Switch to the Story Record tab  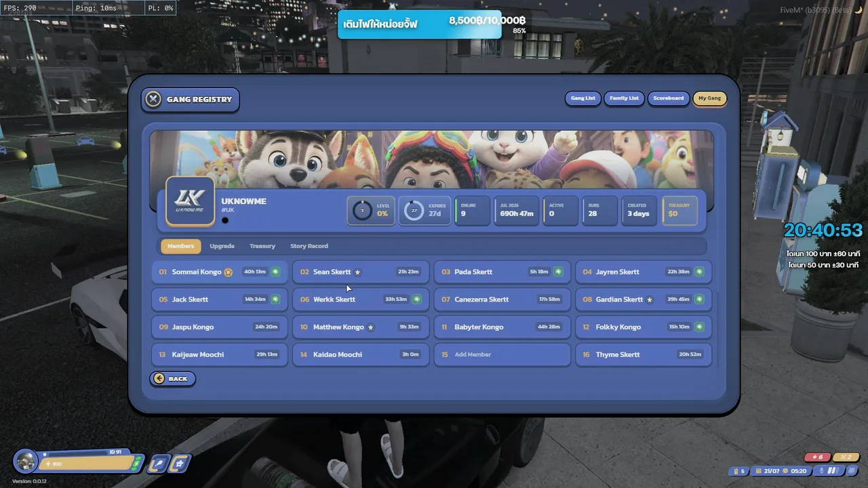click(309, 246)
